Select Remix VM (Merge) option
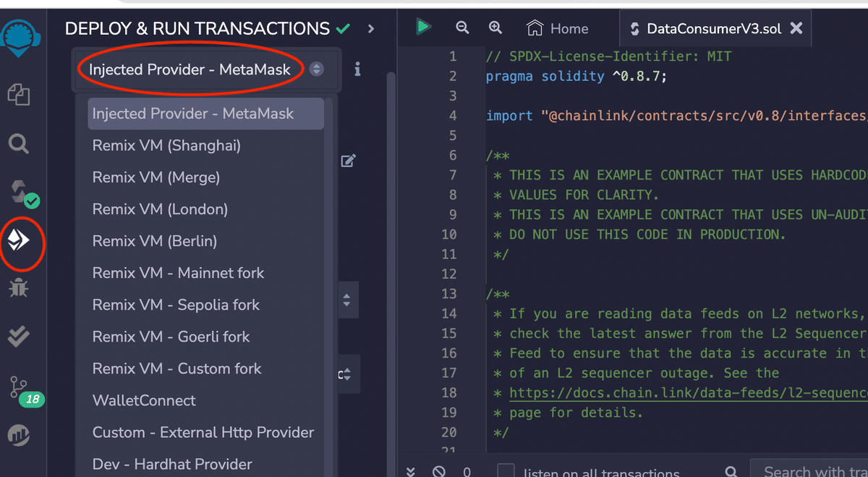This screenshot has width=868, height=477. [x=205, y=177]
